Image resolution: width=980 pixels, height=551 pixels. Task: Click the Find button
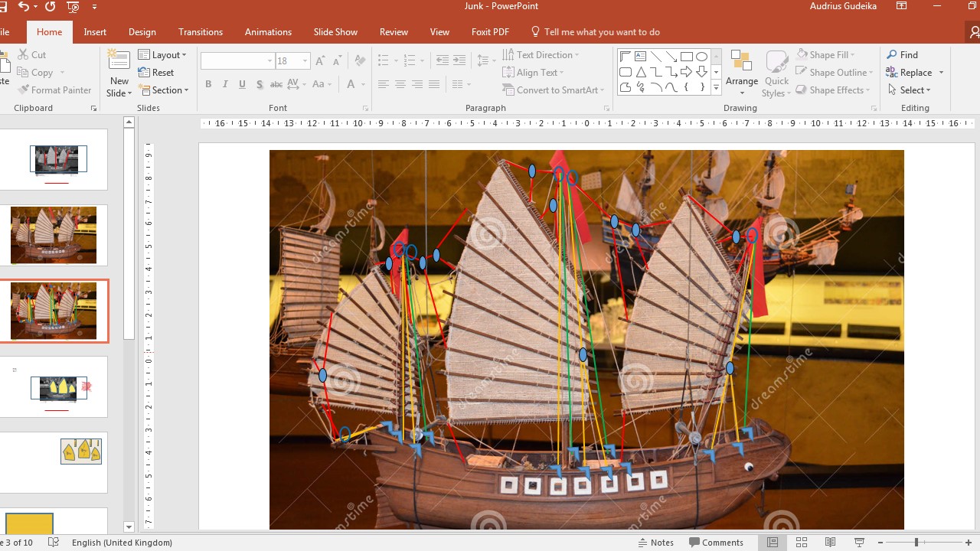(903, 55)
